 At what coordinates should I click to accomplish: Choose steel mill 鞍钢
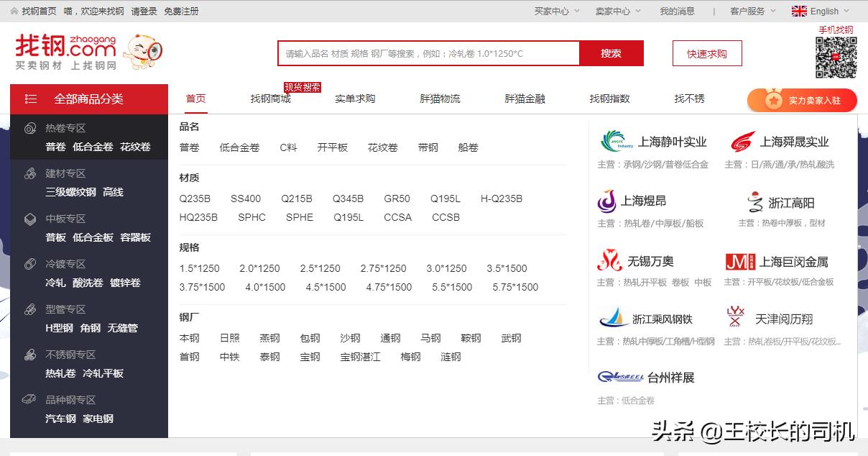(471, 338)
